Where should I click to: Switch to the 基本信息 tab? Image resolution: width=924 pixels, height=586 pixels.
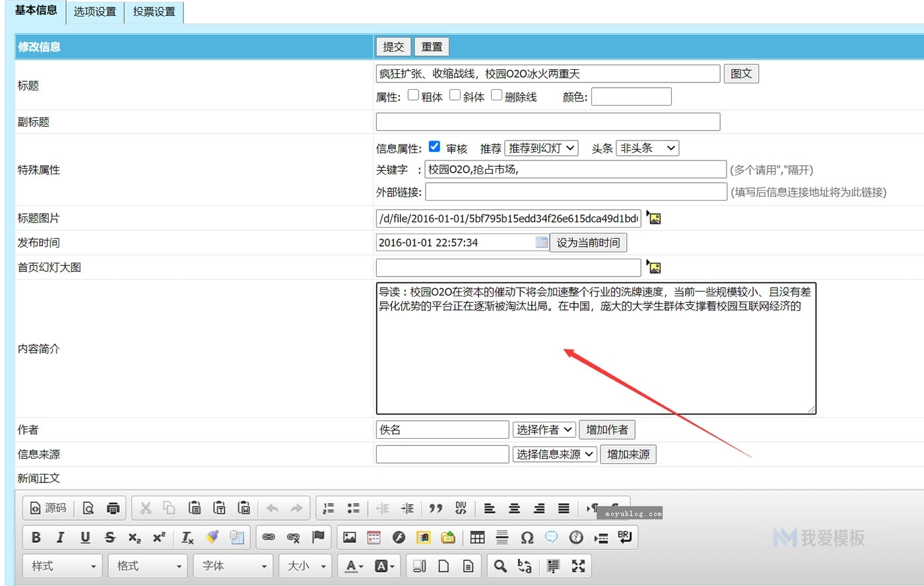coord(36,10)
